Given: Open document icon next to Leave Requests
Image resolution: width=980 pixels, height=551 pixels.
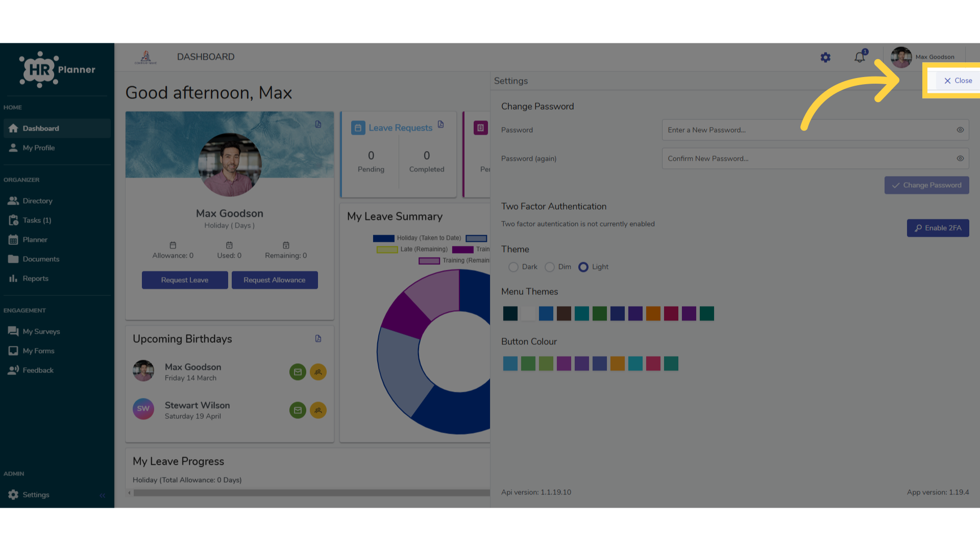Looking at the screenshot, I should pyautogui.click(x=440, y=124).
